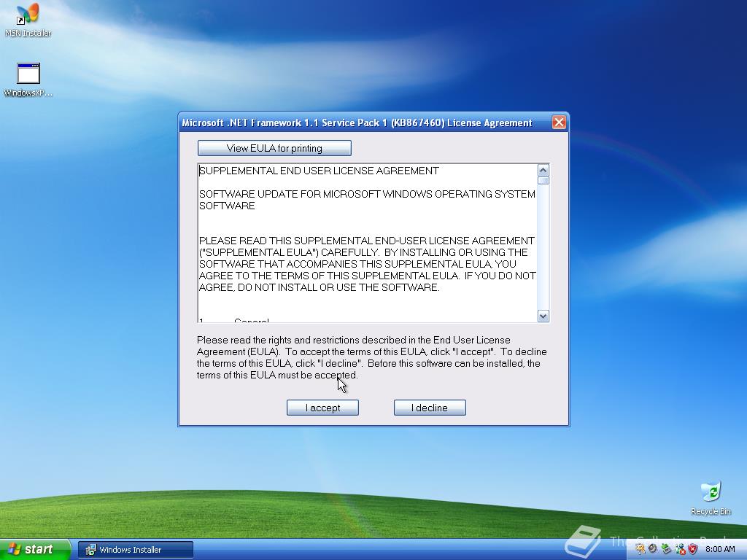Click the EULA scrollbar up arrow
Image resolution: width=747 pixels, height=560 pixels.
click(543, 170)
